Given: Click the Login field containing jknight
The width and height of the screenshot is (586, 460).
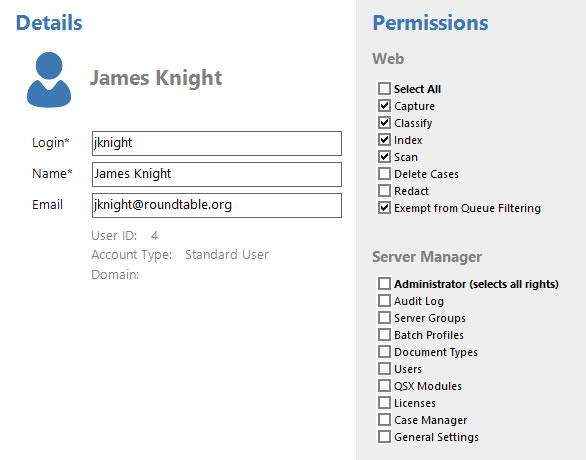Looking at the screenshot, I should click(217, 143).
